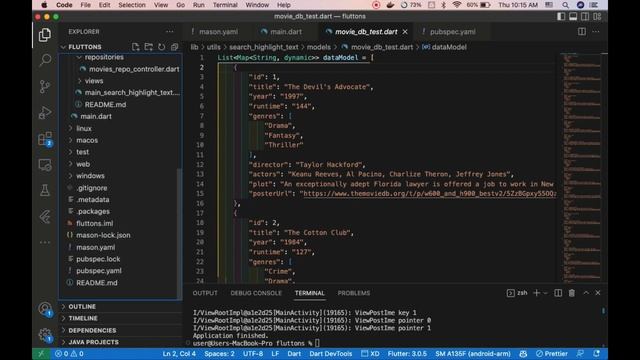Collapse the repositories folder
This screenshot has height=360, width=640.
pos(79,57)
